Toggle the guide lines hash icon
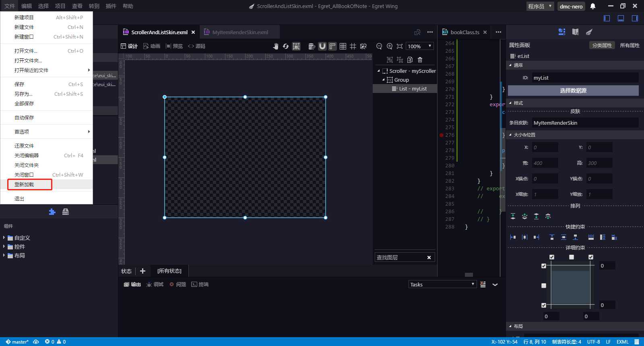Viewport: 644px width, 346px height. tap(353, 46)
